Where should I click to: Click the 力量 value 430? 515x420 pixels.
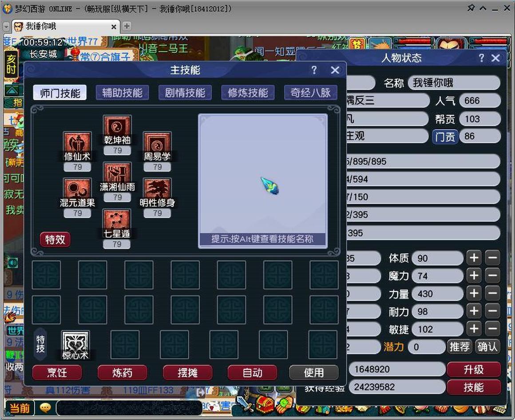click(x=437, y=293)
